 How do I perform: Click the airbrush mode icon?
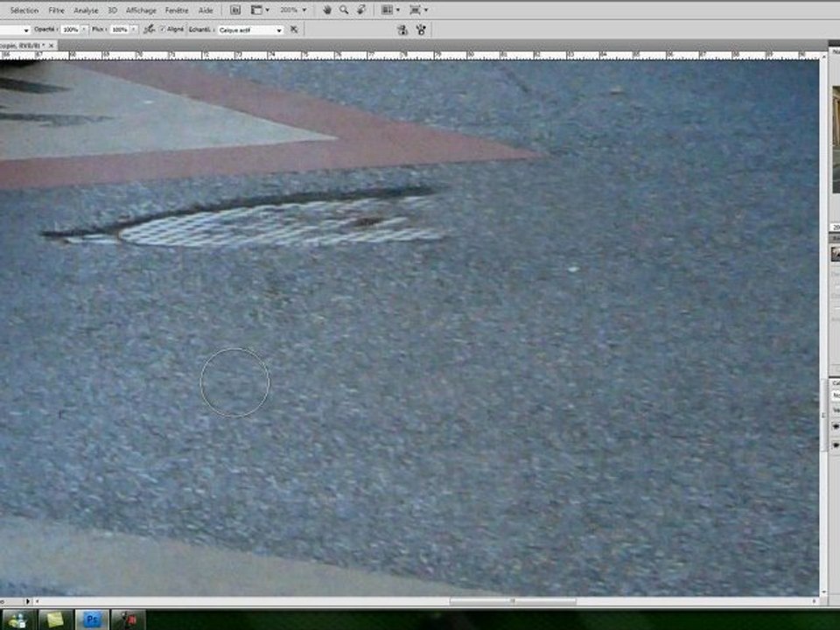tap(149, 29)
